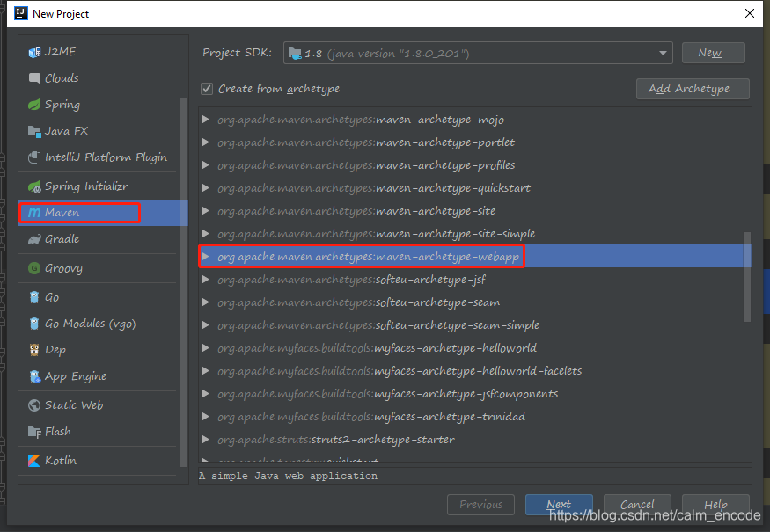Expand maven-archetype-webapp entry
Image resolution: width=770 pixels, height=532 pixels.
click(206, 256)
